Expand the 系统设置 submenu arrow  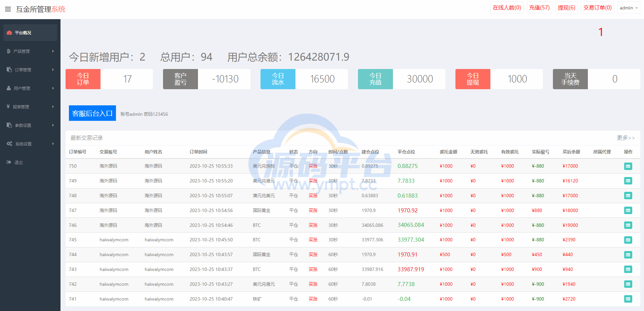[53, 144]
